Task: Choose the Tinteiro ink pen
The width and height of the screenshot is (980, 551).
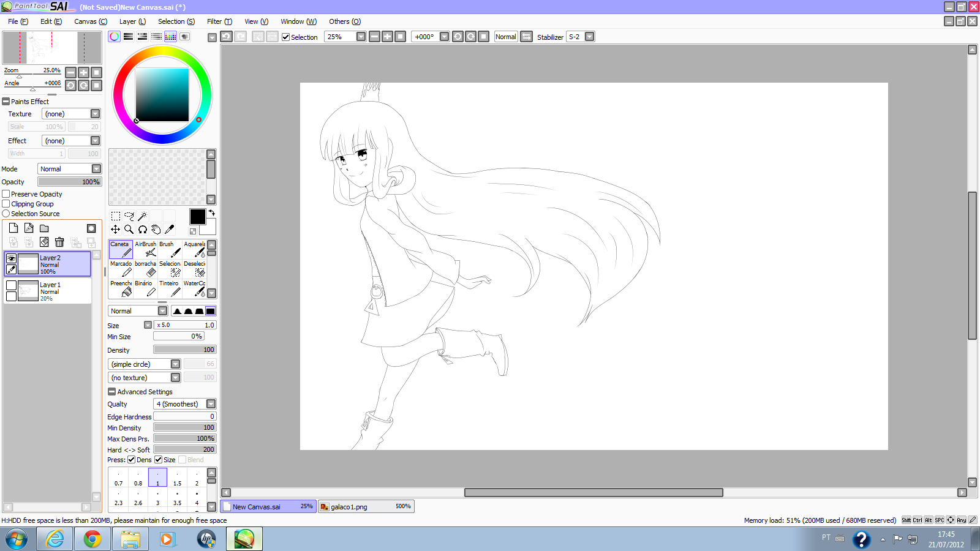Action: [170, 288]
